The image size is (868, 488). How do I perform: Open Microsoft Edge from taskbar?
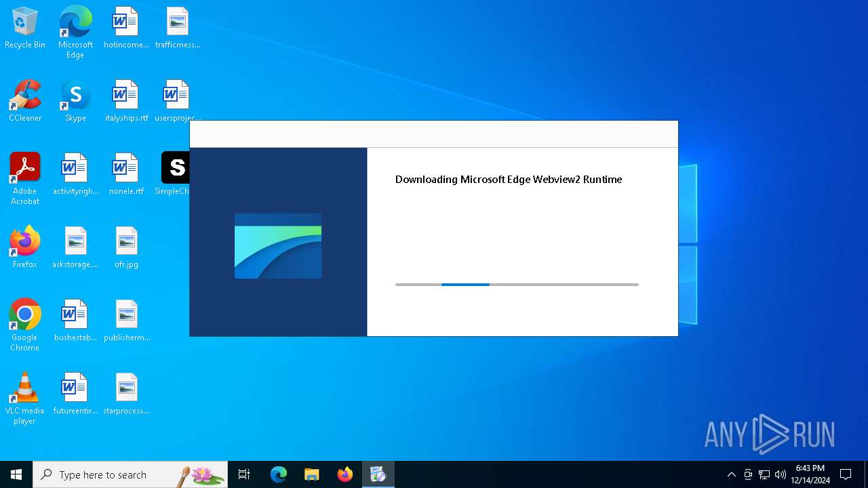pos(279,474)
